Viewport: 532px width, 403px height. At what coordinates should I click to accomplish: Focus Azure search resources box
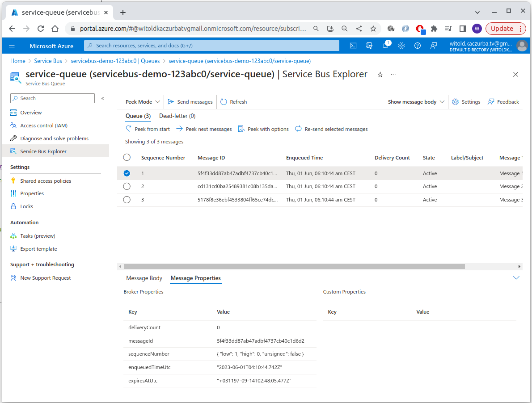(x=212, y=46)
